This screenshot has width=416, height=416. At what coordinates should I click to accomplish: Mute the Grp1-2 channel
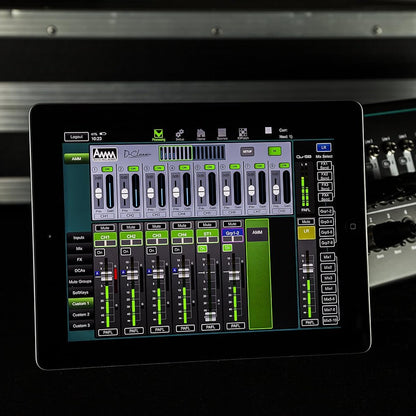tap(232, 224)
